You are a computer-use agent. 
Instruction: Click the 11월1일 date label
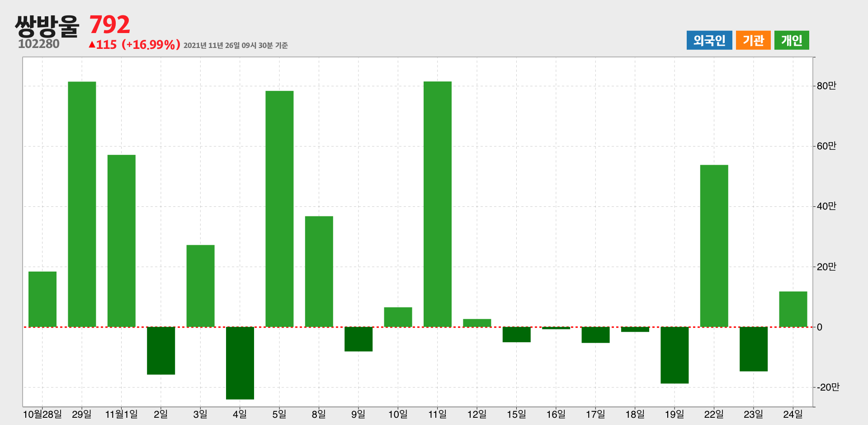122,414
